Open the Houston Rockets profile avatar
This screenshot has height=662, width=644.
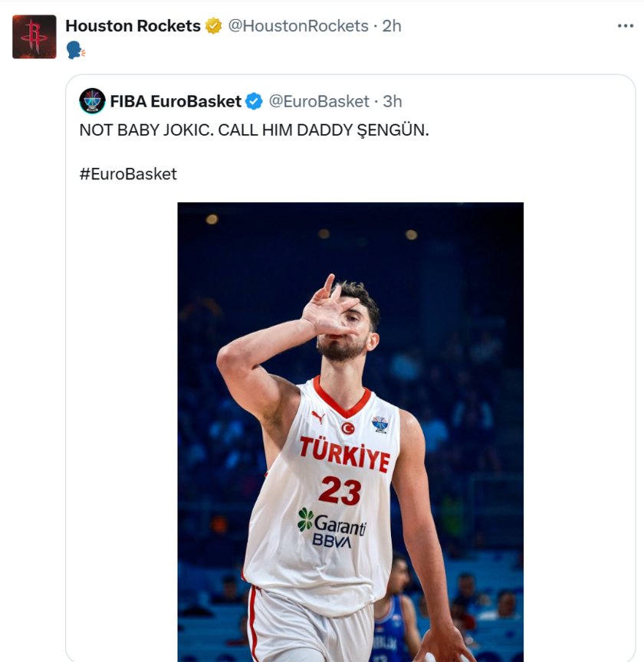click(34, 37)
